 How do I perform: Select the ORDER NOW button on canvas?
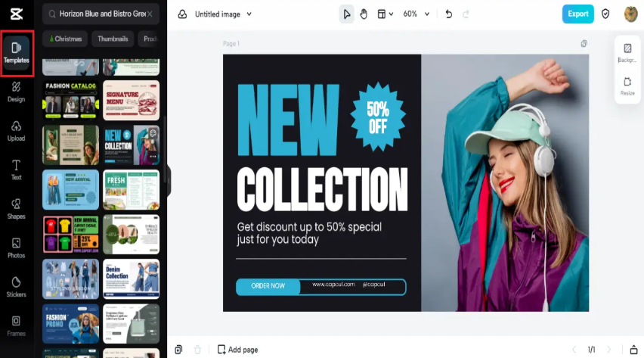pos(268,286)
